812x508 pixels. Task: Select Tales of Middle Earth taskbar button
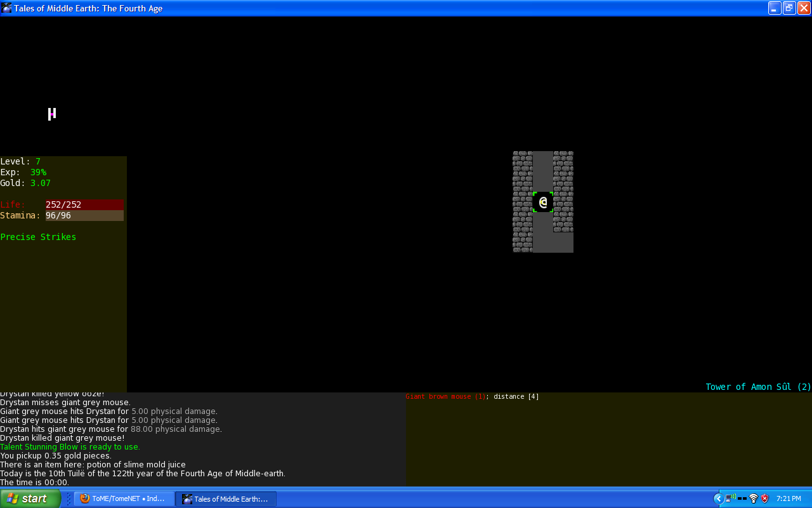[226, 498]
